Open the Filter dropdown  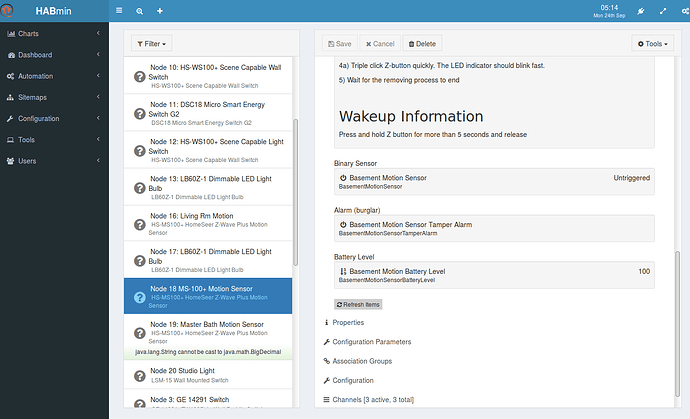pyautogui.click(x=150, y=44)
